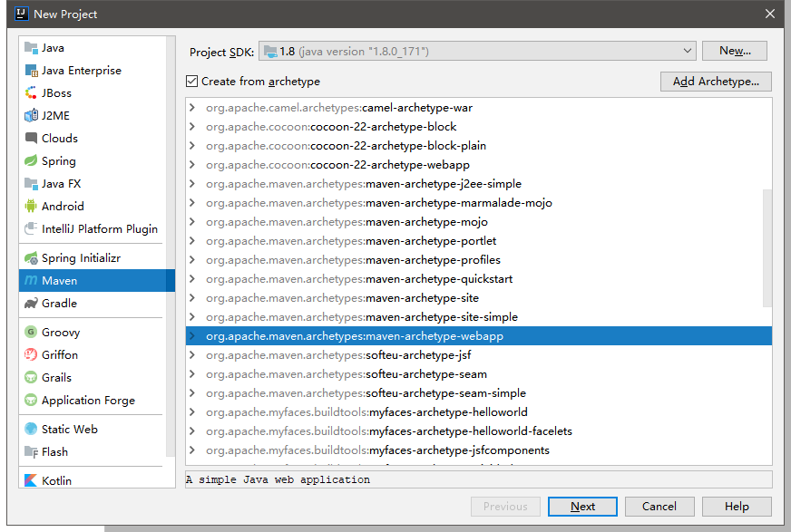
Task: Click the Groovy G icon
Action: pyautogui.click(x=31, y=332)
